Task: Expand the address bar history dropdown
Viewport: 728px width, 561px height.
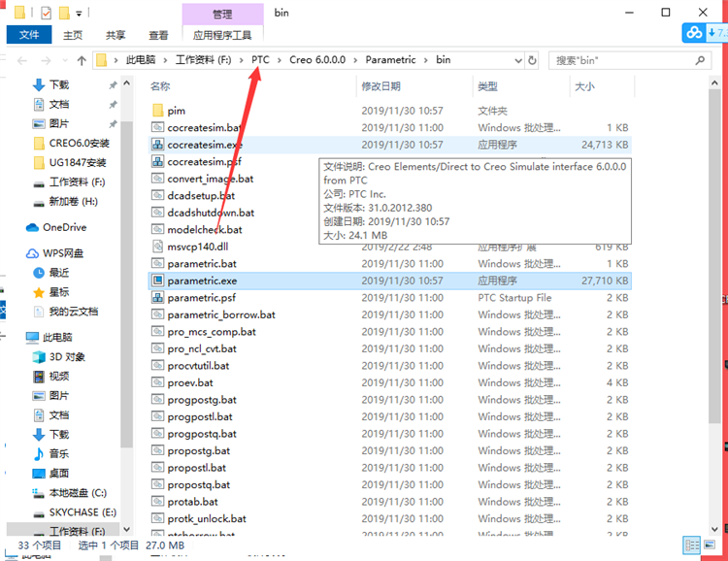Action: pyautogui.click(x=518, y=60)
